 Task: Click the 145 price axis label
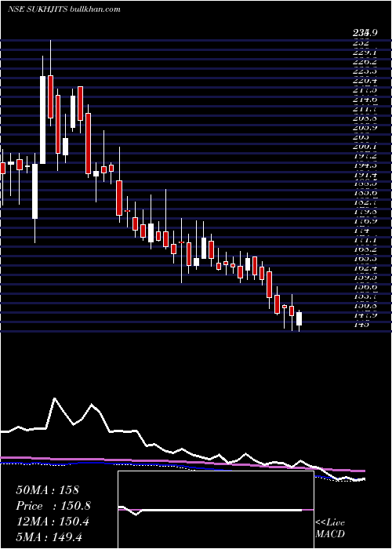click(361, 325)
